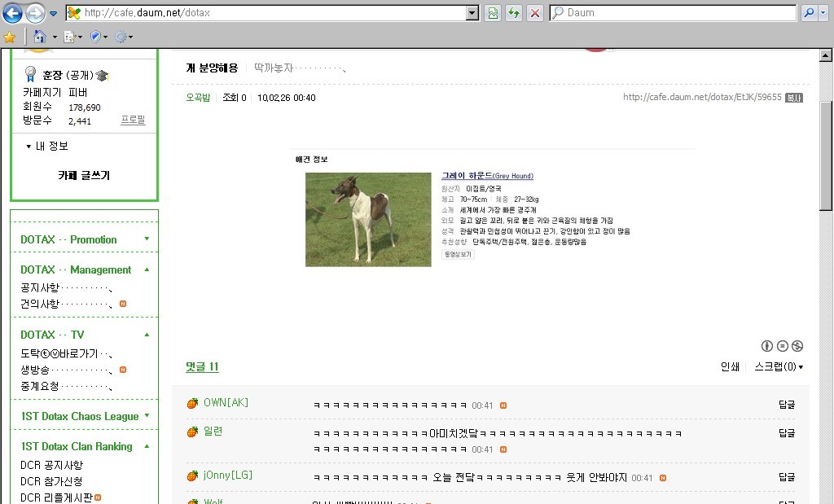Click the new-post N icon beside 건의사항
The height and width of the screenshot is (504, 834).
point(123,304)
